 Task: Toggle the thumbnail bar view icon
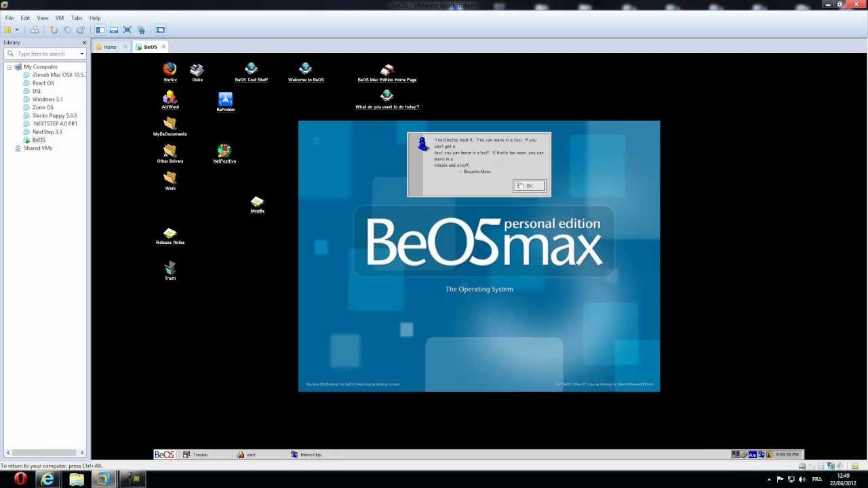pyautogui.click(x=114, y=30)
